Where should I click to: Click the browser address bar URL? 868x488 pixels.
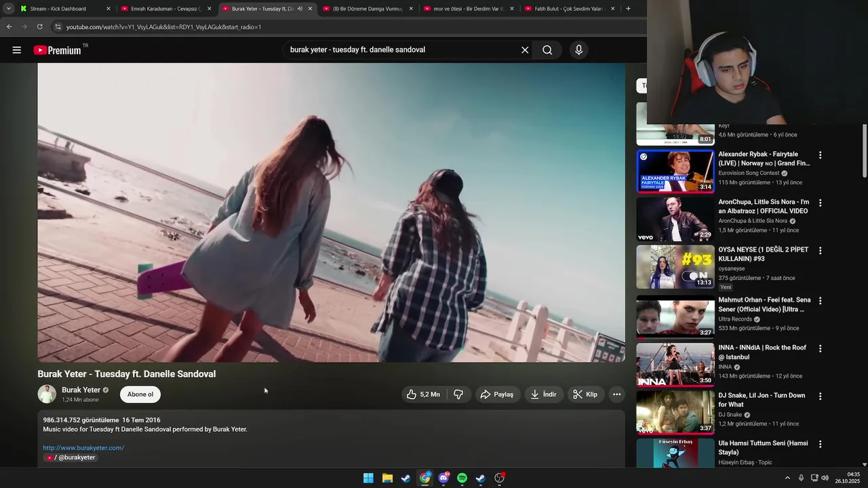tap(163, 27)
